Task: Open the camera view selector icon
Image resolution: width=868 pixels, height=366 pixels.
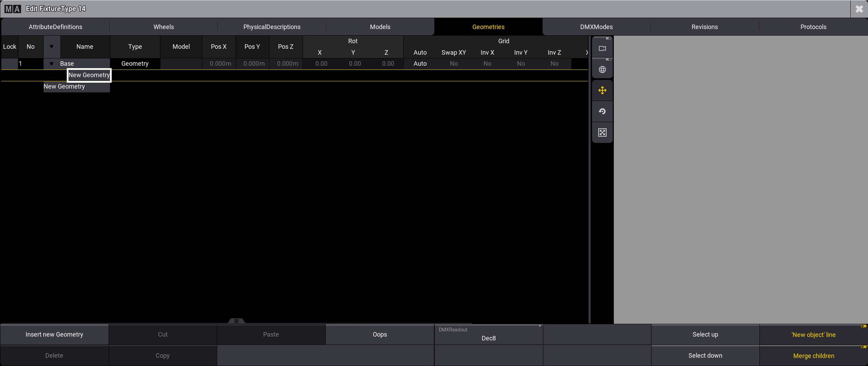Action: point(602,48)
